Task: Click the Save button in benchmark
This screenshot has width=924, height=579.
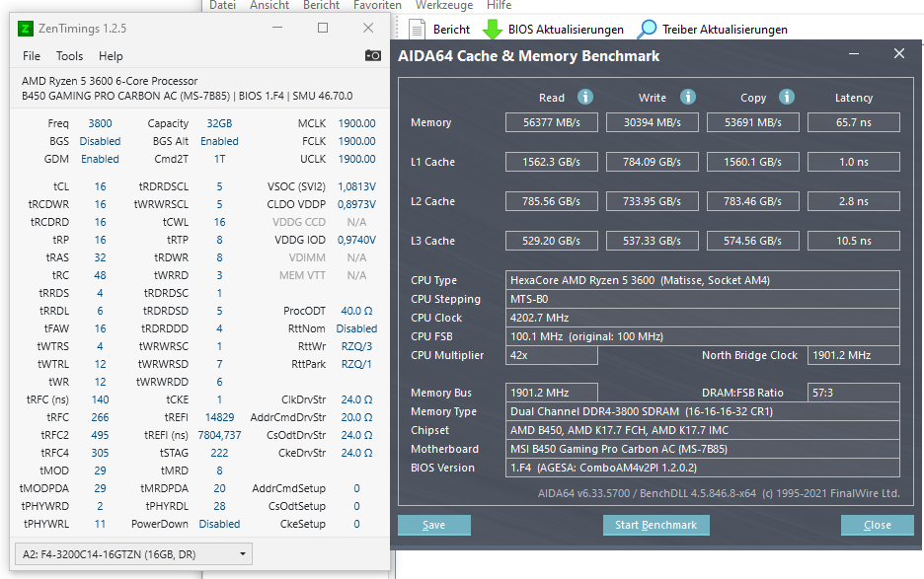Action: click(433, 525)
